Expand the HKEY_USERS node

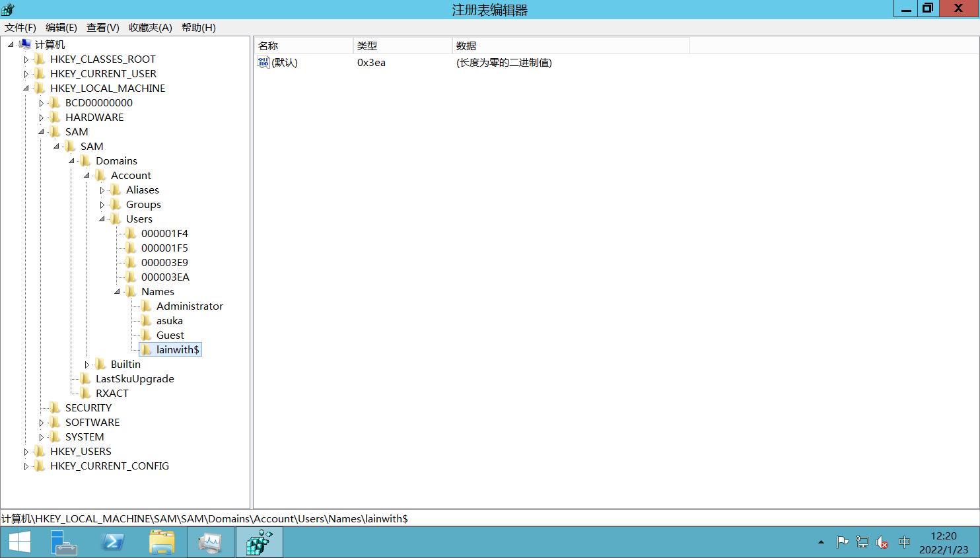click(26, 452)
